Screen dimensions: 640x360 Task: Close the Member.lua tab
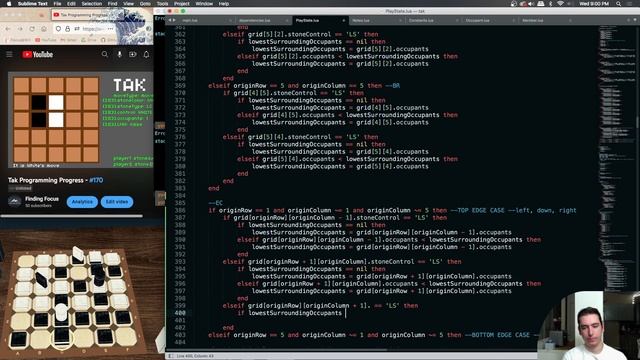(x=570, y=20)
